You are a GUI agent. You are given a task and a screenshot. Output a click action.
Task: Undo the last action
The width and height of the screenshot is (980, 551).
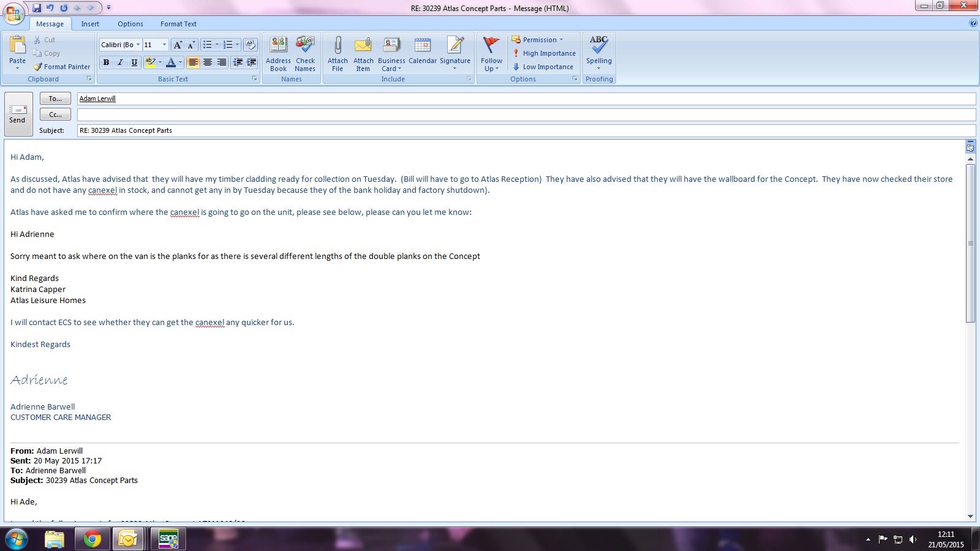[50, 8]
